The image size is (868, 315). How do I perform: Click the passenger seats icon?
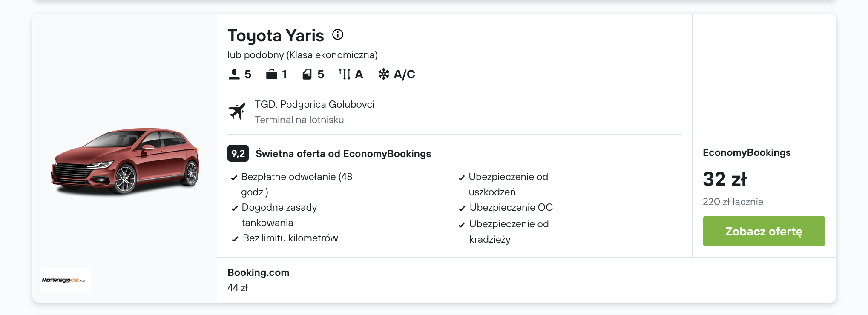click(x=234, y=74)
